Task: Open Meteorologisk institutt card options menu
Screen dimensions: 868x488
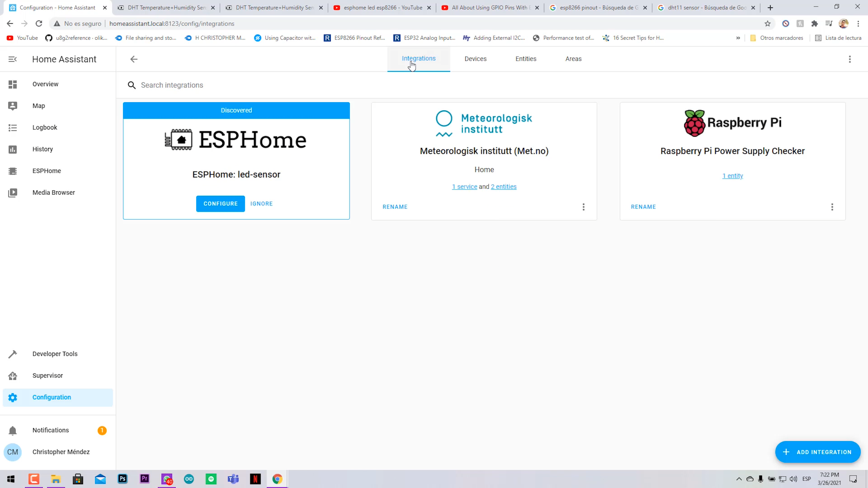Action: (x=584, y=207)
